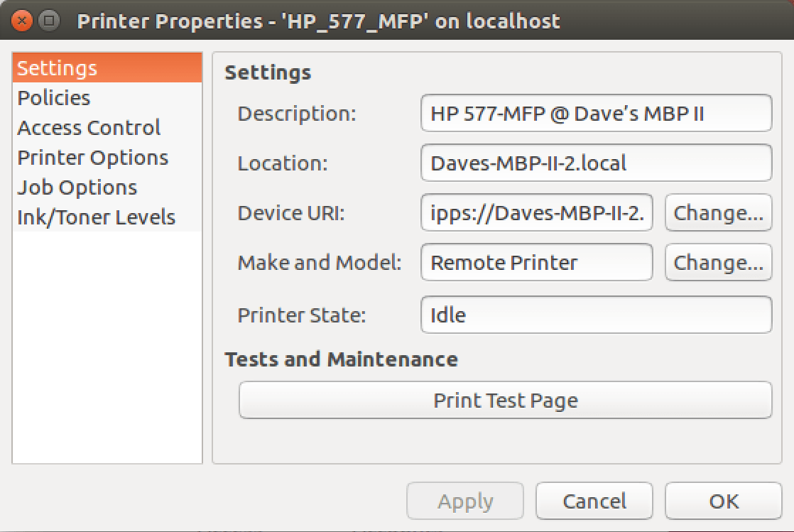Image resolution: width=794 pixels, height=532 pixels.
Task: Click the Settings heading above the form
Action: coord(268,72)
